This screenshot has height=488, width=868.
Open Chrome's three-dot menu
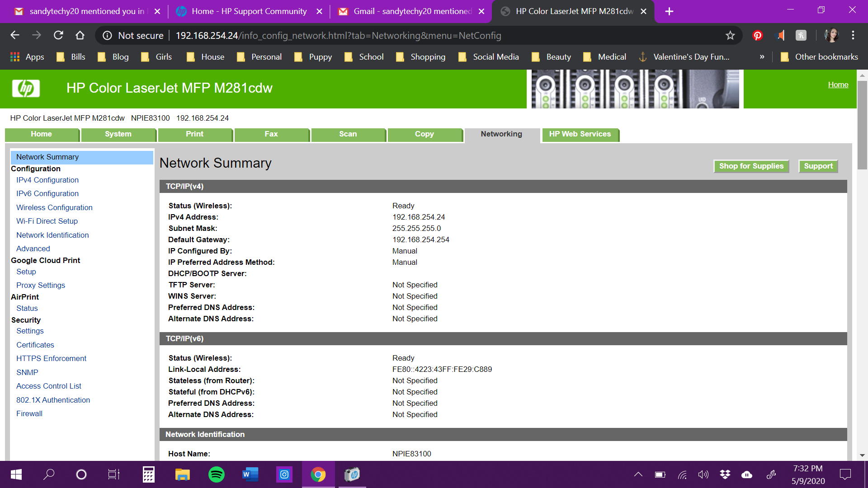[854, 35]
